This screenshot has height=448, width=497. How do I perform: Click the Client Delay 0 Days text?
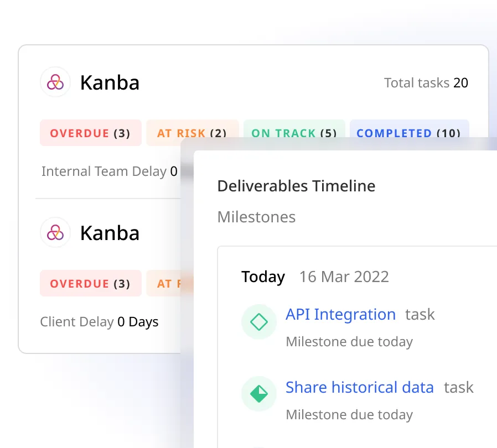pyautogui.click(x=99, y=322)
